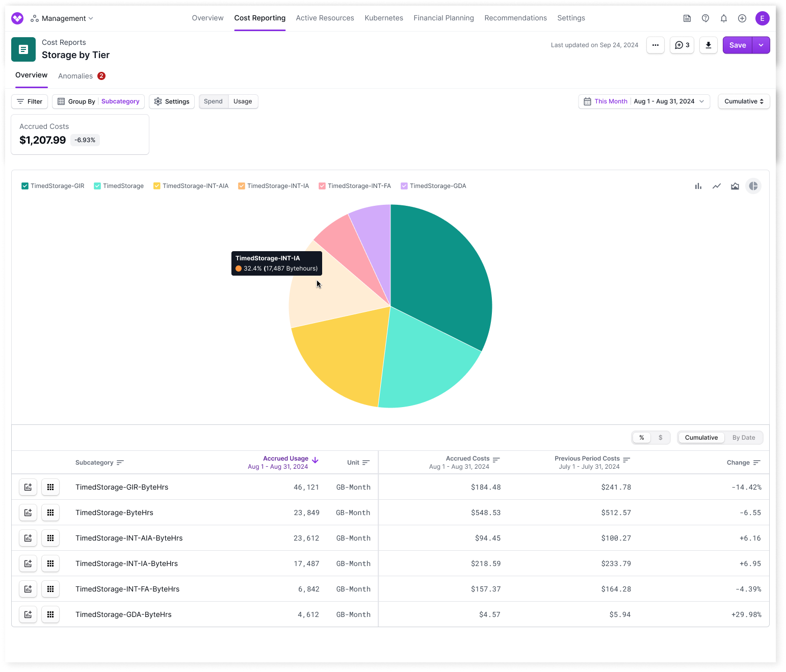Viewport: 786px width, 672px height.
Task: Toggle TimedStorage-INT-FA legend checkbox
Action: (322, 186)
